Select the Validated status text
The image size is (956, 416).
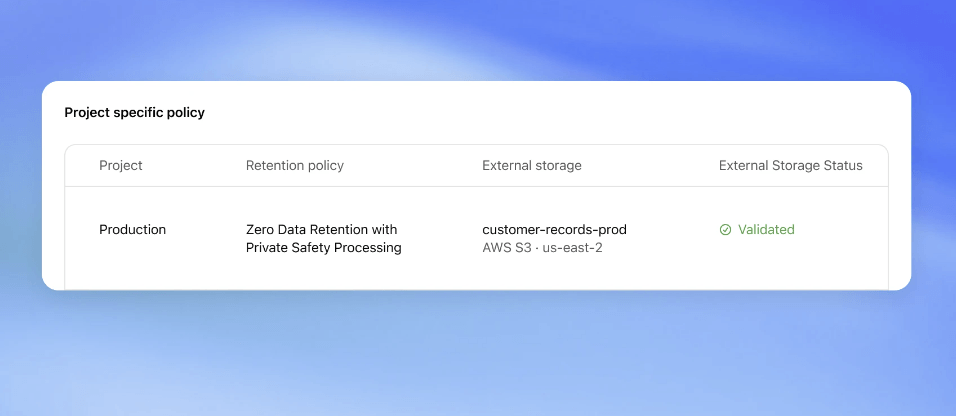pos(766,230)
